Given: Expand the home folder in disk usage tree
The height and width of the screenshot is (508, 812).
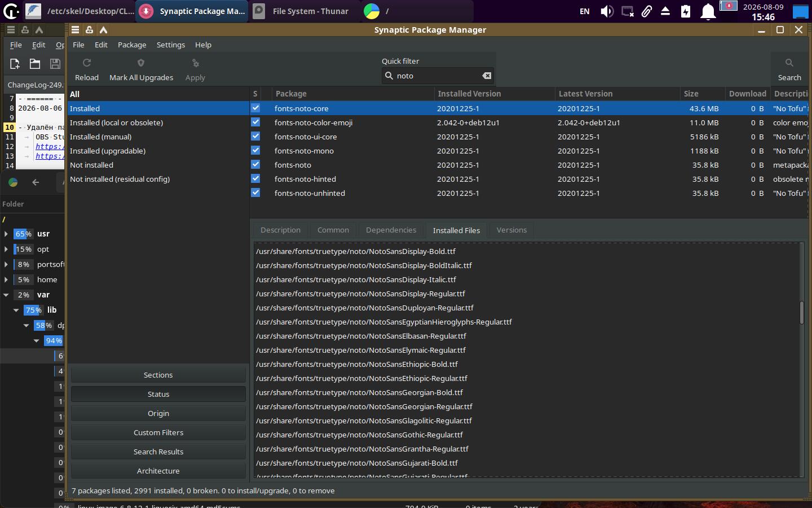Looking at the screenshot, I should tap(6, 279).
